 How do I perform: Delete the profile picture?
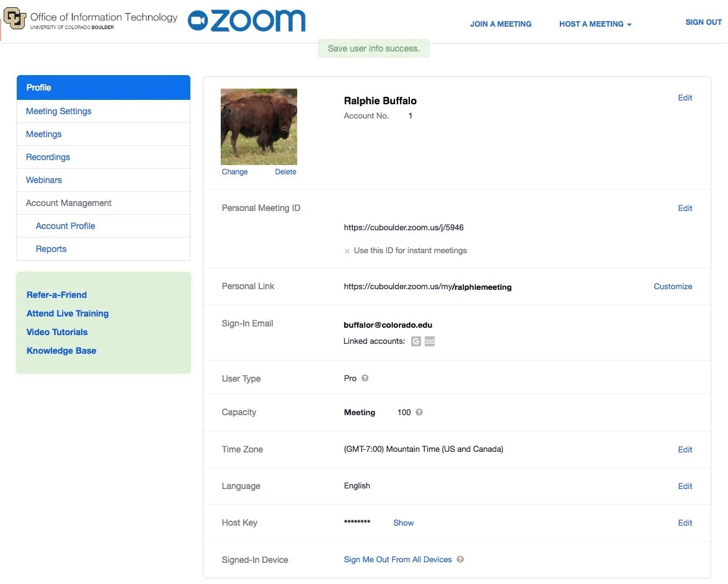pos(285,171)
